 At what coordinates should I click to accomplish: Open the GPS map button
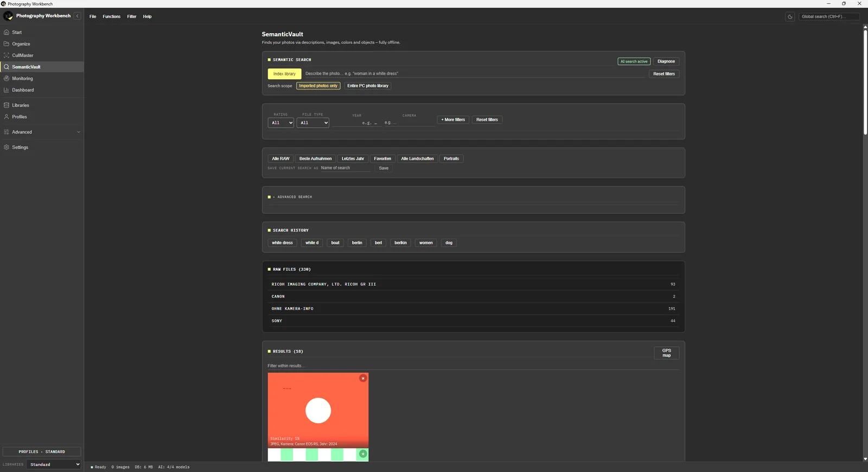click(667, 353)
